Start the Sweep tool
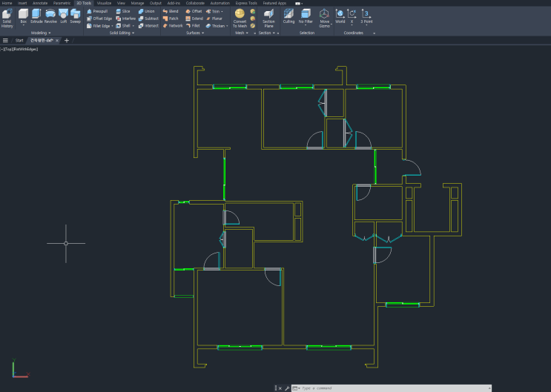The image size is (551, 392). 75,16
